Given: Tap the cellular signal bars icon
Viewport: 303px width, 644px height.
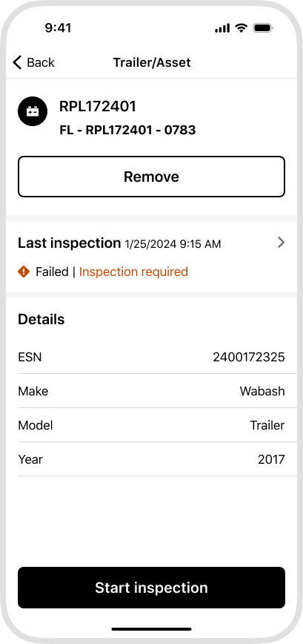Looking at the screenshot, I should pos(222,28).
